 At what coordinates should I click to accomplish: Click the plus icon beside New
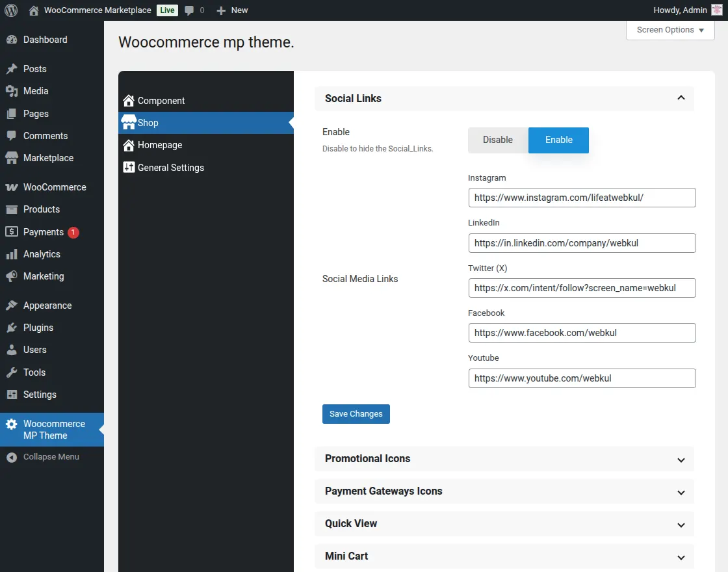(221, 10)
